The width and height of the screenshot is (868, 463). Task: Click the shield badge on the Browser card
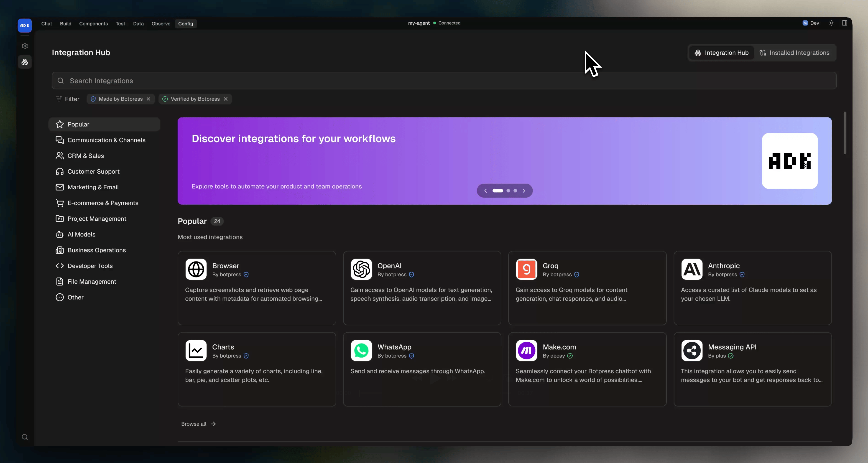pos(246,275)
